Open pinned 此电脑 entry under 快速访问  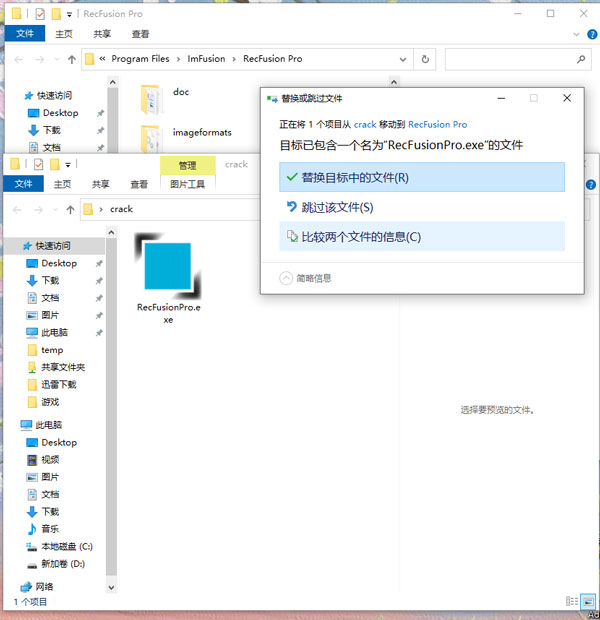pyautogui.click(x=55, y=333)
